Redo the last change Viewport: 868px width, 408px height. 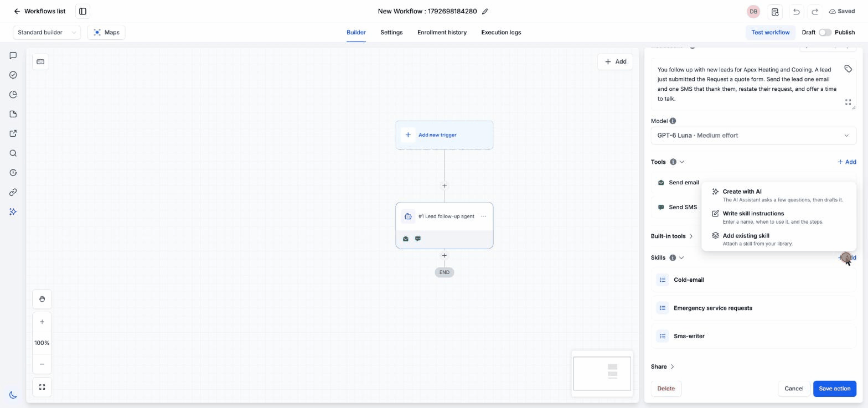click(815, 11)
